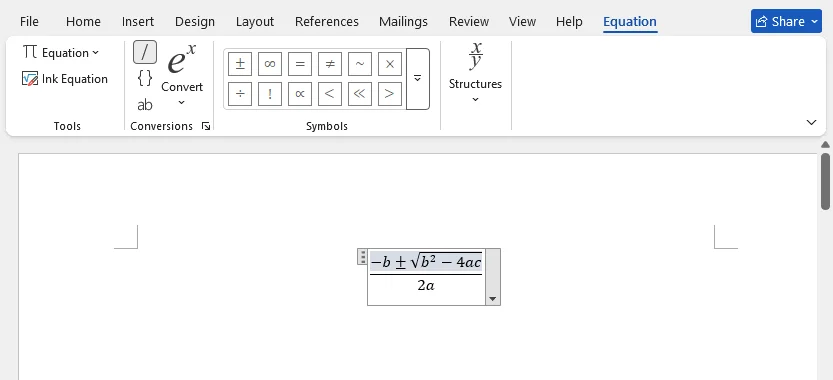The height and width of the screenshot is (380, 833).
Task: Insert the plus-minus symbol
Action: click(x=240, y=64)
